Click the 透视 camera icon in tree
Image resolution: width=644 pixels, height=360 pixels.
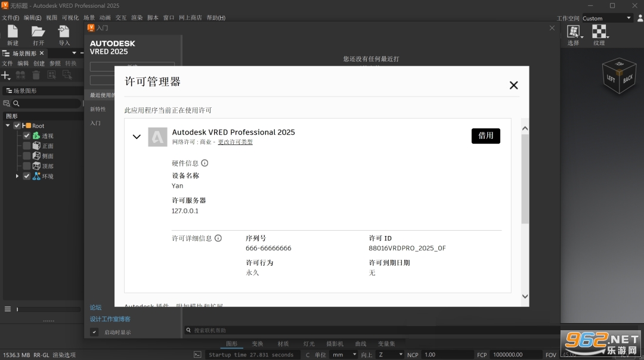36,135
